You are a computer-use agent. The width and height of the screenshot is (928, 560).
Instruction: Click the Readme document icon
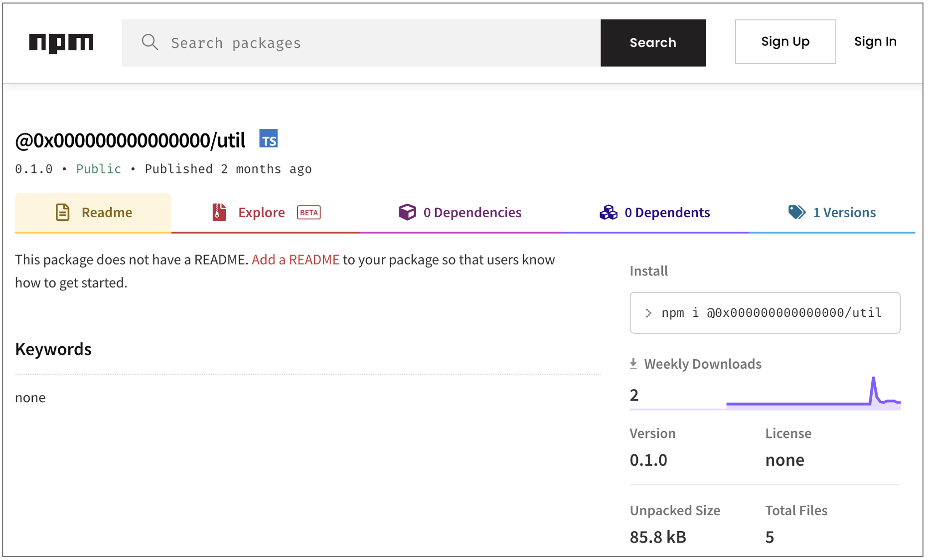63,212
